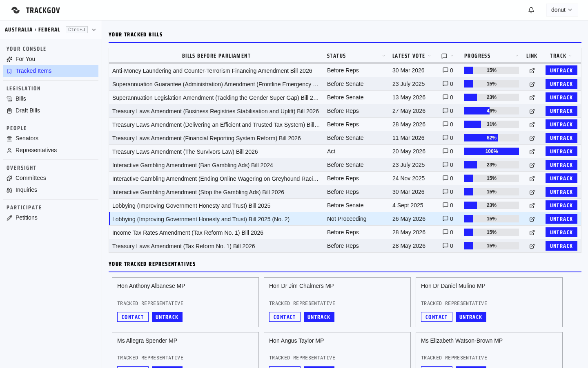
Task: Click Bills Before Parliament column header
Action: tap(216, 56)
